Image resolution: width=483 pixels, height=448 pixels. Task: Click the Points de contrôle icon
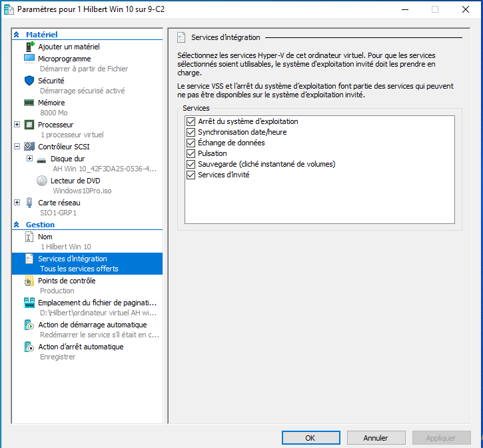[x=29, y=281]
